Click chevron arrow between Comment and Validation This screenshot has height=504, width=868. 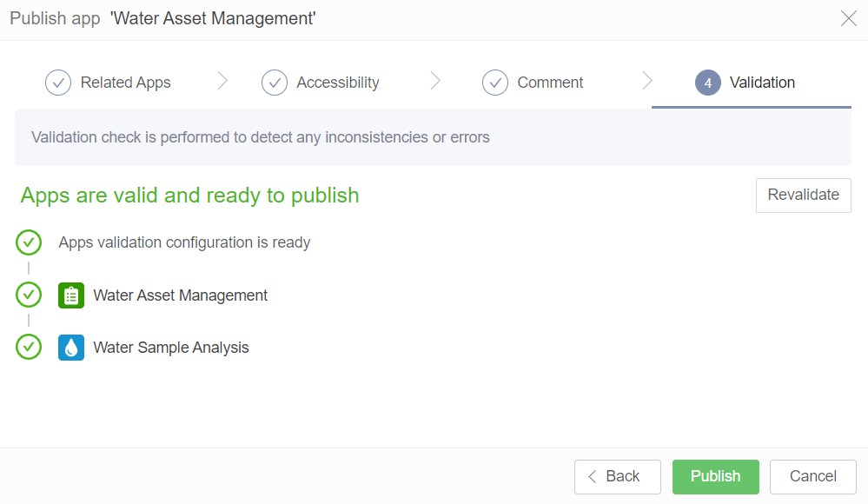point(647,82)
